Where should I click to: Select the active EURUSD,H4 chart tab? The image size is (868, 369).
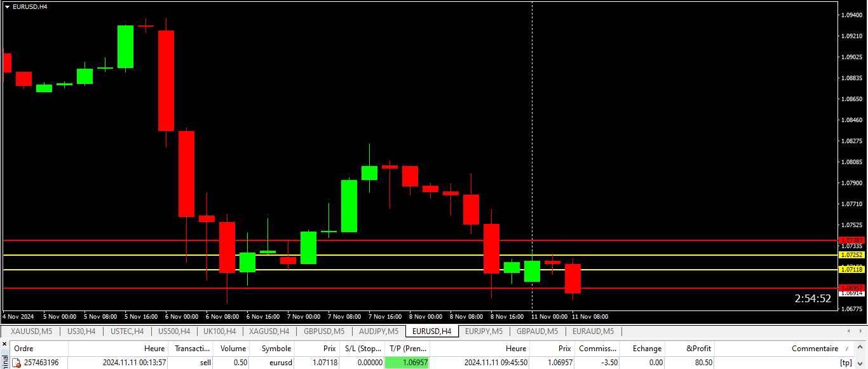tap(432, 331)
